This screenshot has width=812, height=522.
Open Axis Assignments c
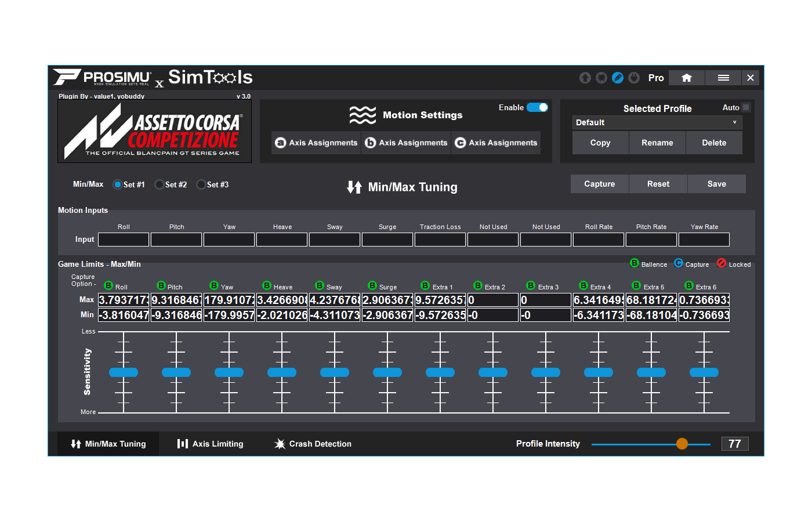coord(496,143)
